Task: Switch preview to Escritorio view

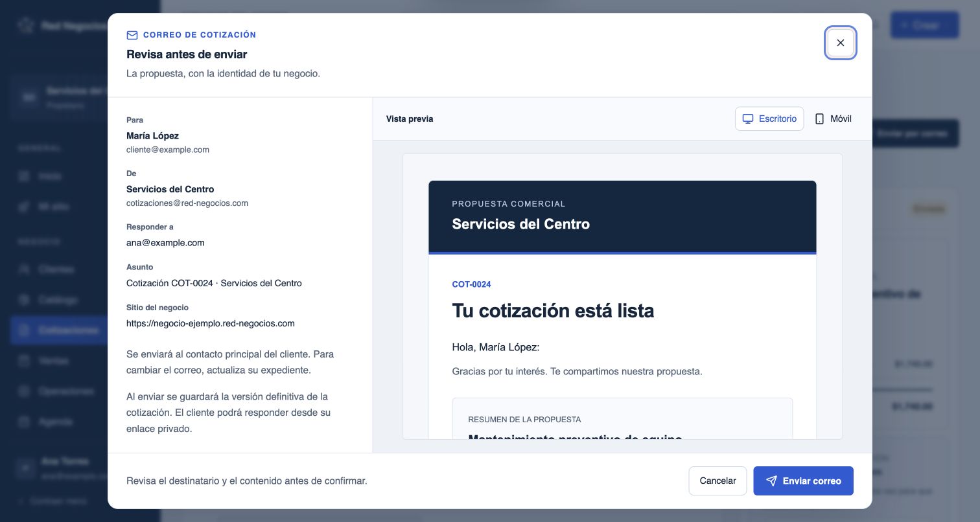Action: tap(769, 119)
